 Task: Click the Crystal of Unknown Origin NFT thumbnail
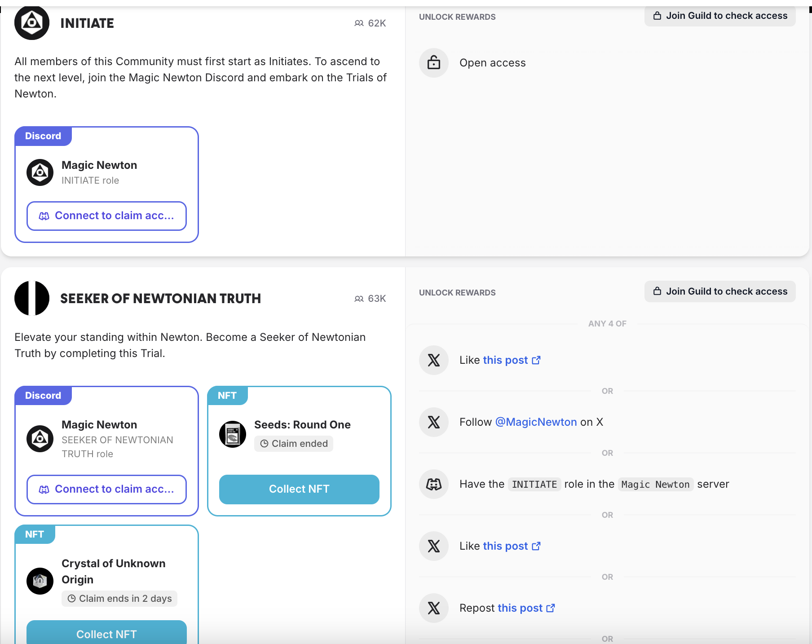tap(40, 581)
